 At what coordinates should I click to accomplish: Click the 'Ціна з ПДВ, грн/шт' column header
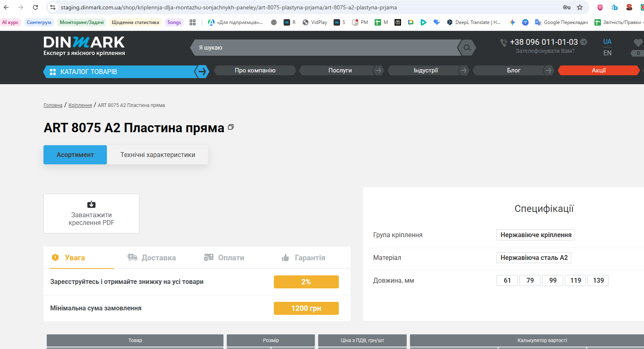(362, 340)
